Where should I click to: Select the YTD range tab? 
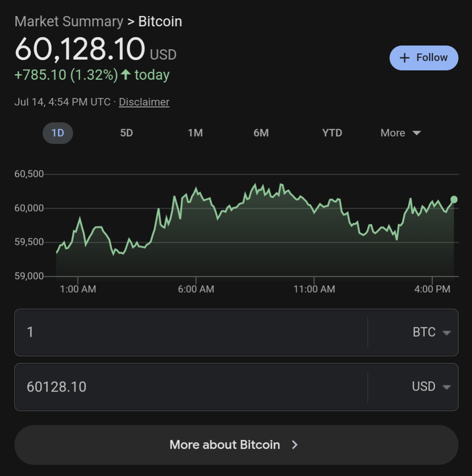point(332,133)
